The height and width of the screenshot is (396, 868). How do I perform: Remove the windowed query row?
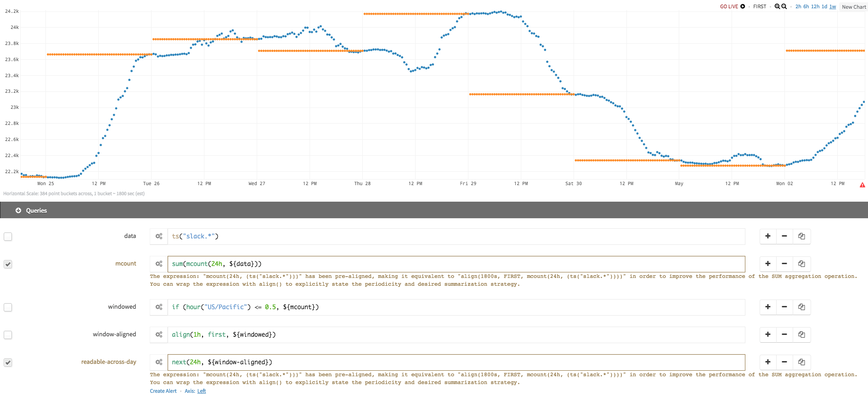(784, 307)
